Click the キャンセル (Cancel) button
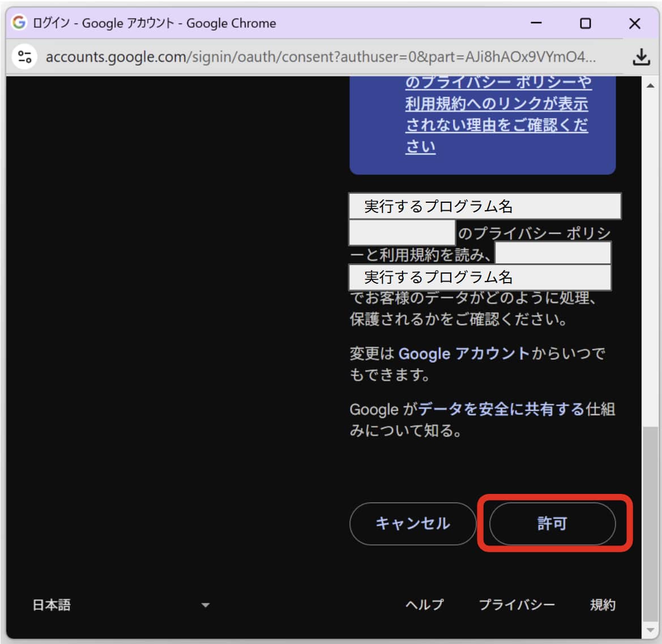662x644 pixels. [413, 523]
